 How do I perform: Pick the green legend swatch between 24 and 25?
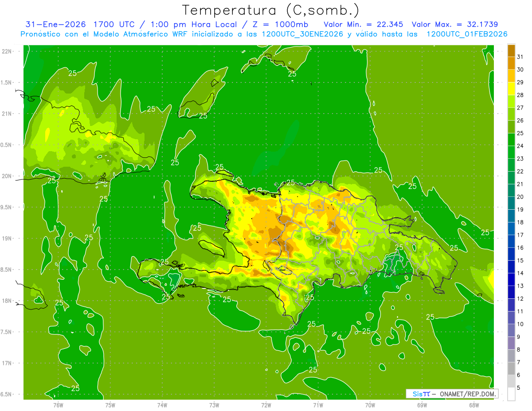[x=511, y=140]
